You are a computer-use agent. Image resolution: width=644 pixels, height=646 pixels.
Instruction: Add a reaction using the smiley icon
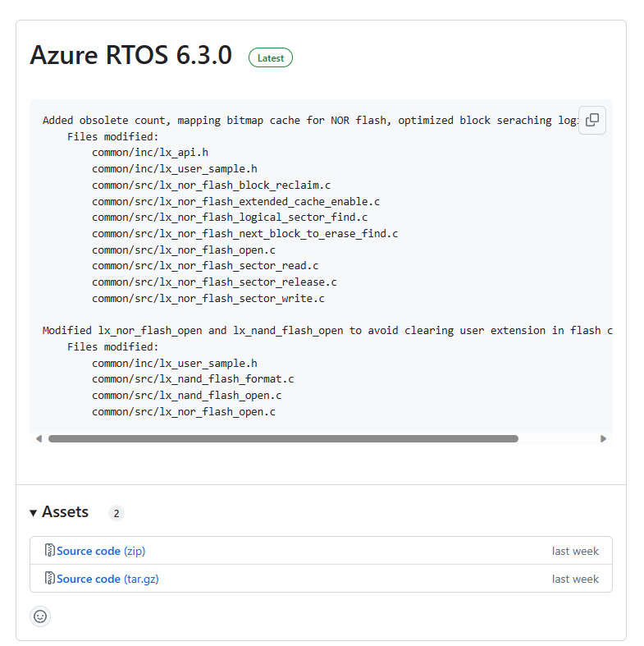pyautogui.click(x=40, y=616)
